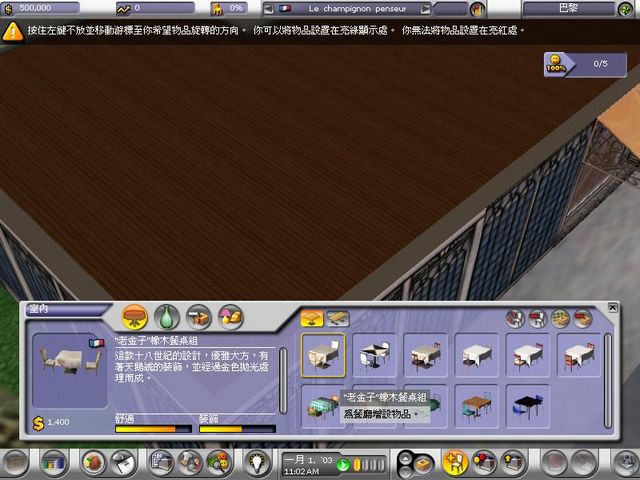Select the black table with blue chairs
This screenshot has width=640, height=480.
[528, 406]
